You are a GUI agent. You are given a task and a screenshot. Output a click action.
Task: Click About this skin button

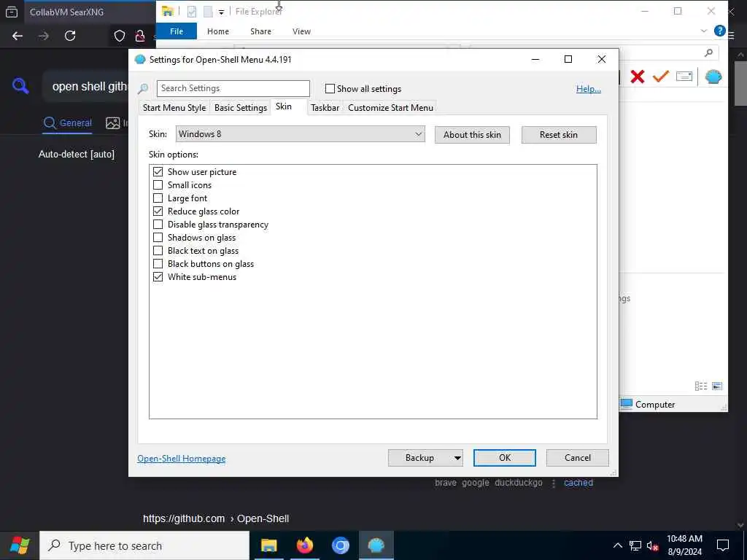point(472,135)
